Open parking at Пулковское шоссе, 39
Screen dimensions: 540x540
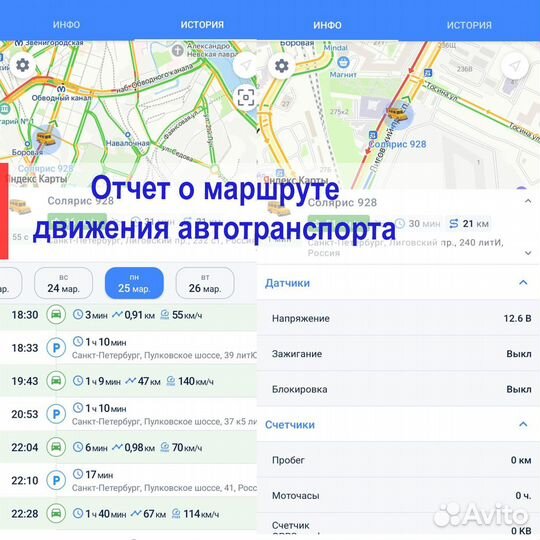(x=128, y=348)
